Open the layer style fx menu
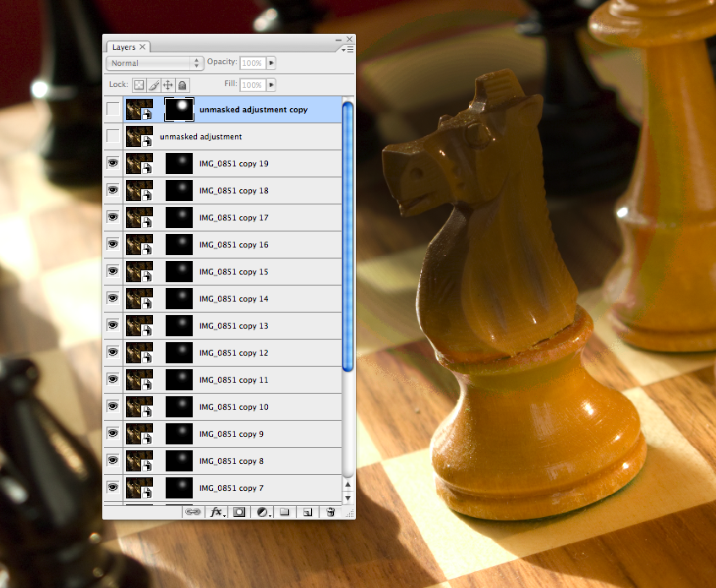The height and width of the screenshot is (588, 716). 216,512
